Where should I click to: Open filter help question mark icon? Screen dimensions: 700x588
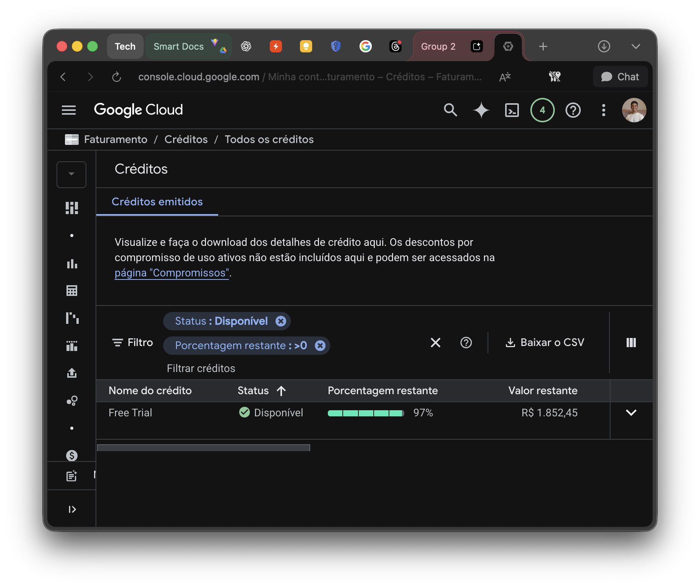pos(466,343)
